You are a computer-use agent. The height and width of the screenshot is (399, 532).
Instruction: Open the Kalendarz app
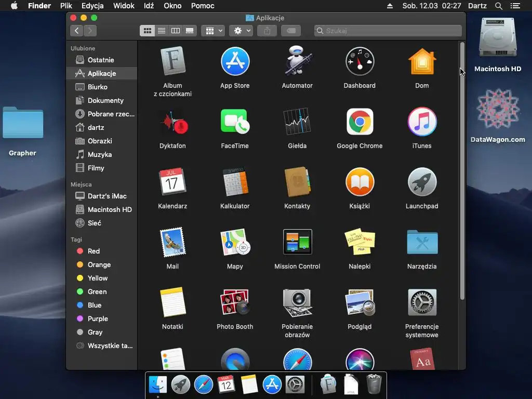click(172, 181)
